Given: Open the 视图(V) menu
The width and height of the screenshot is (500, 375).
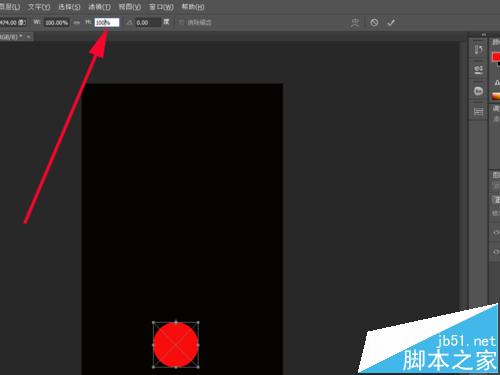Looking at the screenshot, I should pyautogui.click(x=129, y=7).
